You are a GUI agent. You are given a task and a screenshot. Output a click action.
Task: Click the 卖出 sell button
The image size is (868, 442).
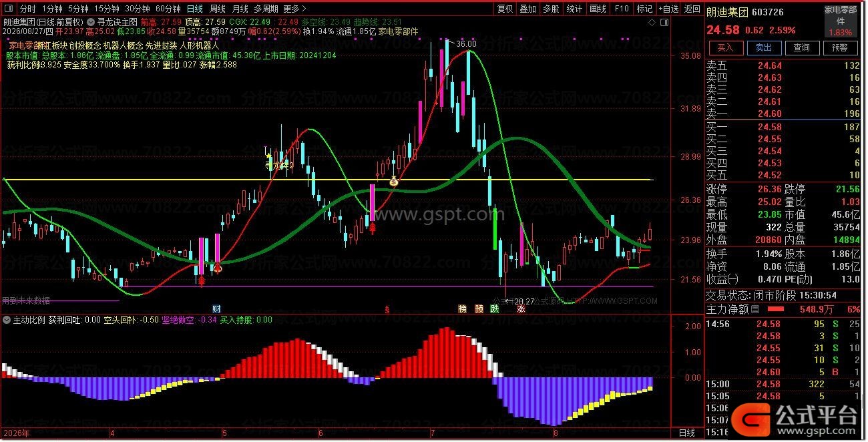(763, 47)
